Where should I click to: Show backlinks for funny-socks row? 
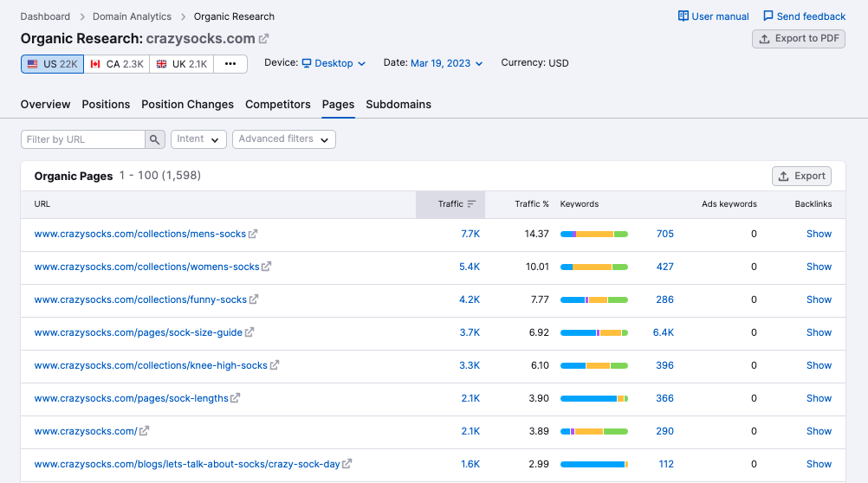pyautogui.click(x=819, y=299)
